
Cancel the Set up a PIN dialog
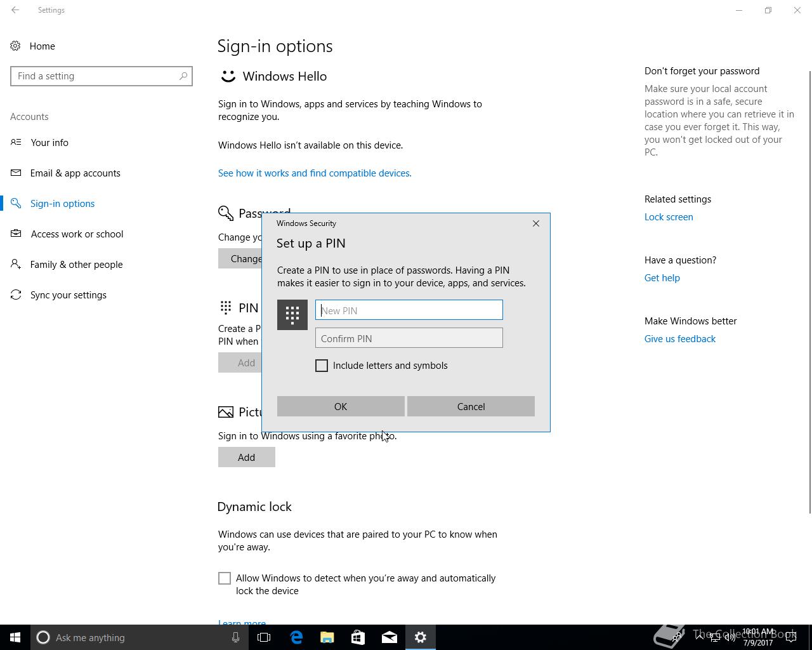471,406
